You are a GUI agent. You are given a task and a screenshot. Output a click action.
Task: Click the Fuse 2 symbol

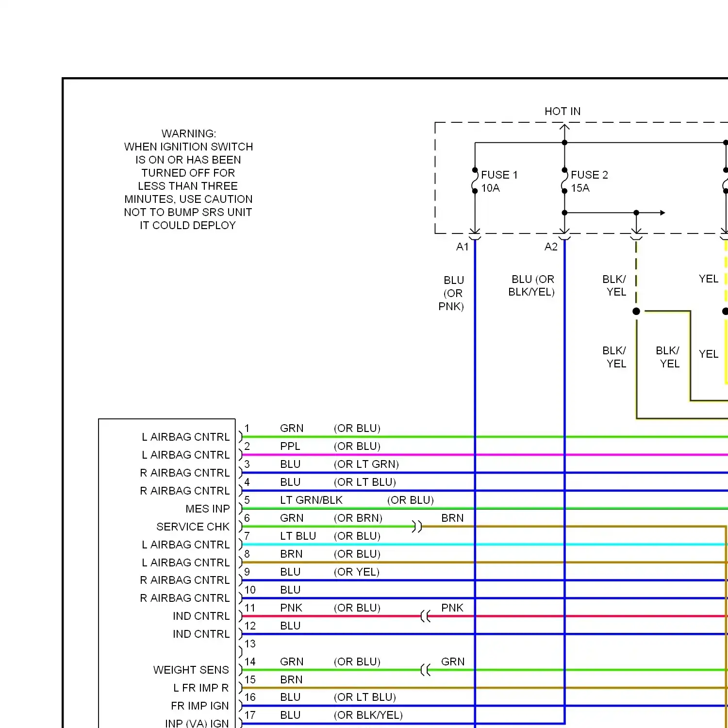tap(564, 181)
